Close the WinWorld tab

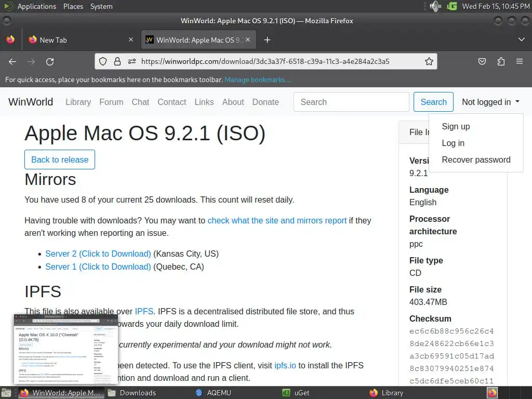click(248, 39)
